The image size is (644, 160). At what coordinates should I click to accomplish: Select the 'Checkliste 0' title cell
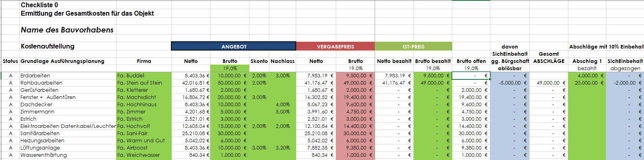[40, 5]
